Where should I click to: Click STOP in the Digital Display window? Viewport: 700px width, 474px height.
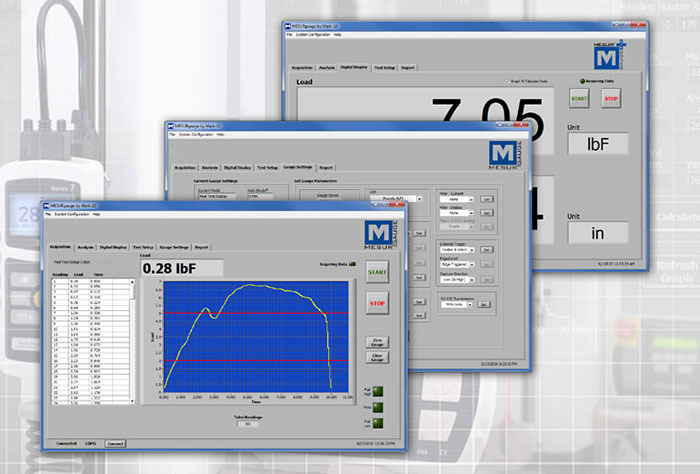tap(611, 99)
